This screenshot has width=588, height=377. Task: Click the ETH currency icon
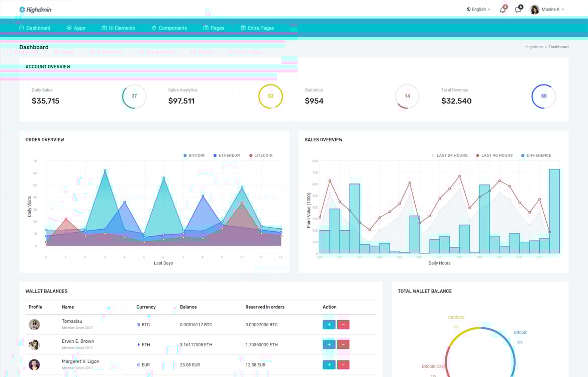(x=138, y=345)
